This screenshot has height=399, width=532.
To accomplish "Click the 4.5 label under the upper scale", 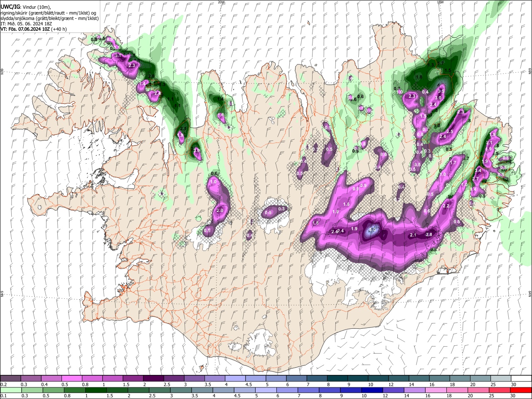I will (x=248, y=384).
